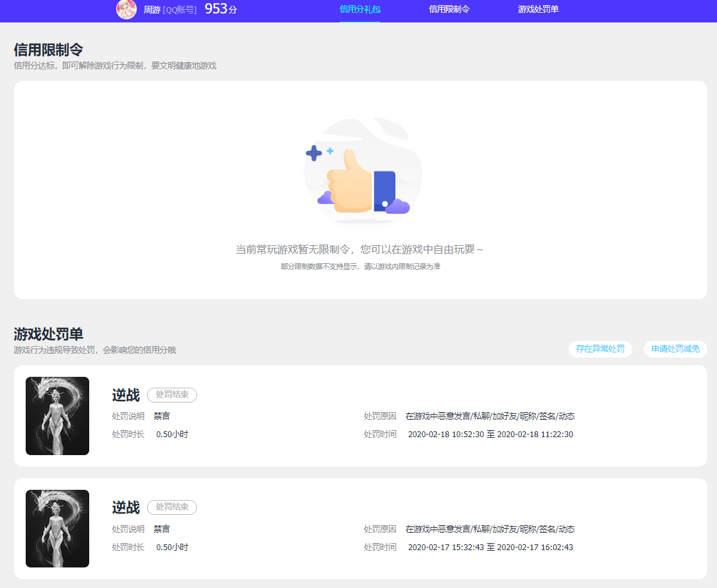Click the first 逆战 game title

[126, 395]
